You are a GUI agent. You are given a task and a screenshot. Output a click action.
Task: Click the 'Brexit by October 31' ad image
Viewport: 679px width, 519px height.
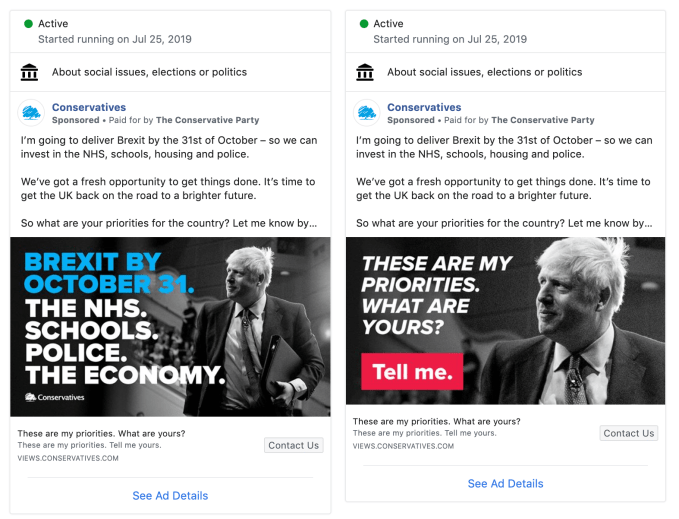(170, 326)
